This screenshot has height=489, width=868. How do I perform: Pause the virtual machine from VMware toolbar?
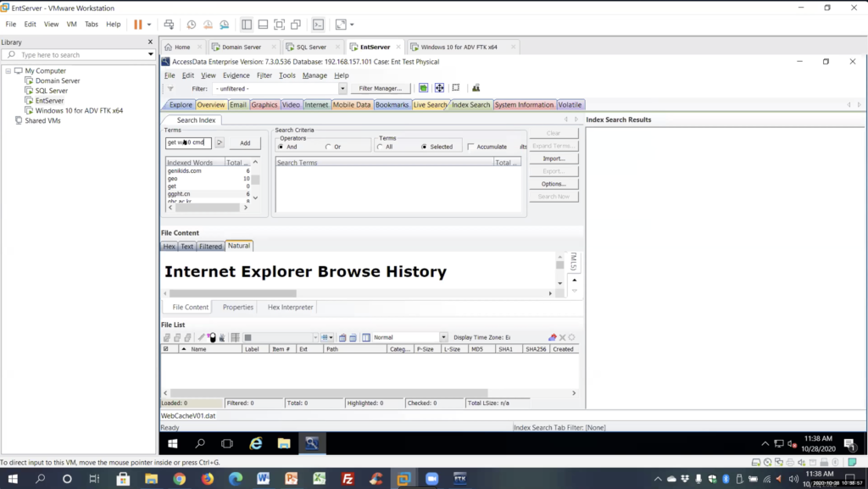click(138, 25)
